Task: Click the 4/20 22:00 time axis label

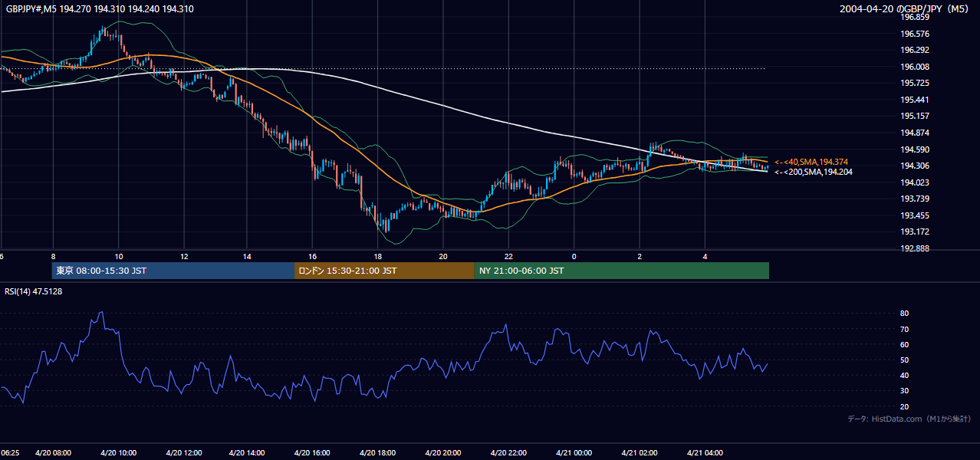Action: (x=508, y=453)
